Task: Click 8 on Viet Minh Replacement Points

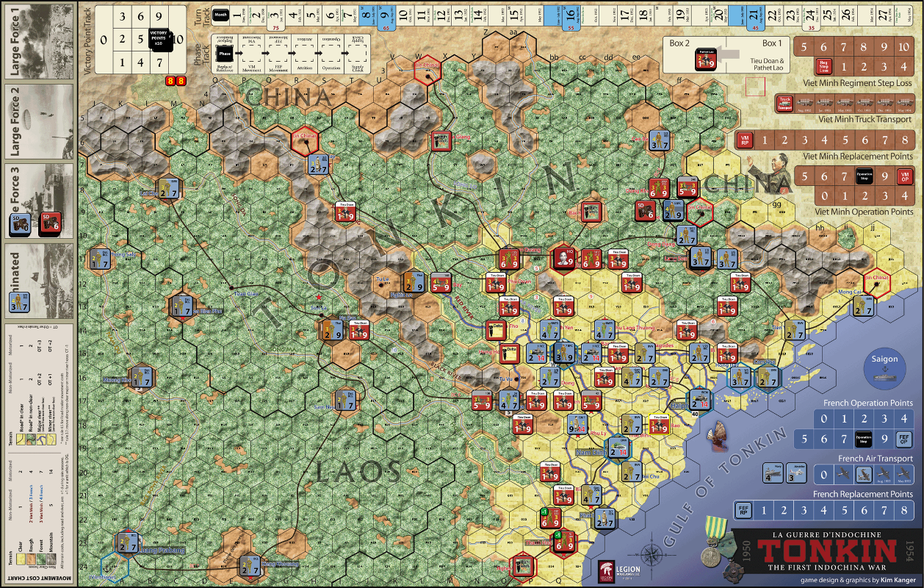Action: click(x=905, y=140)
